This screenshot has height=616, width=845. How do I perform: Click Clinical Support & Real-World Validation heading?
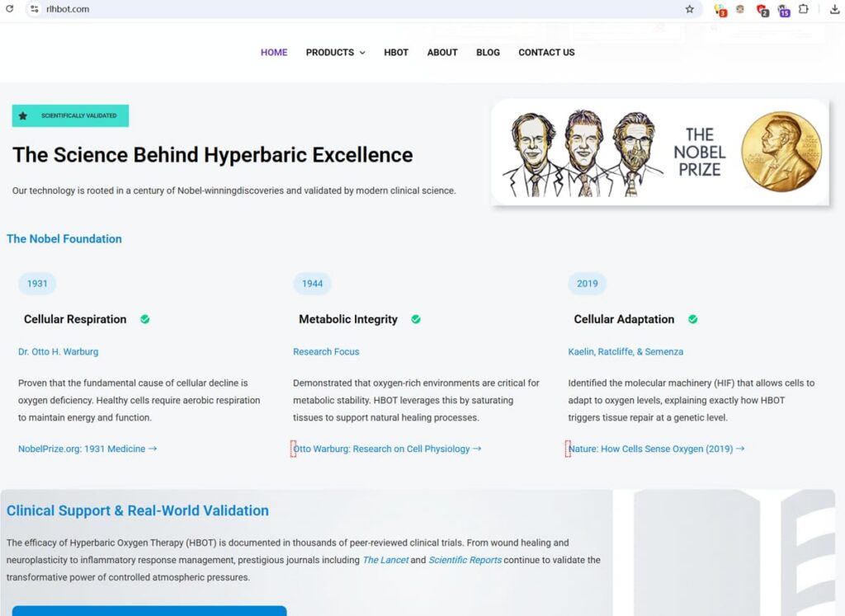(138, 510)
